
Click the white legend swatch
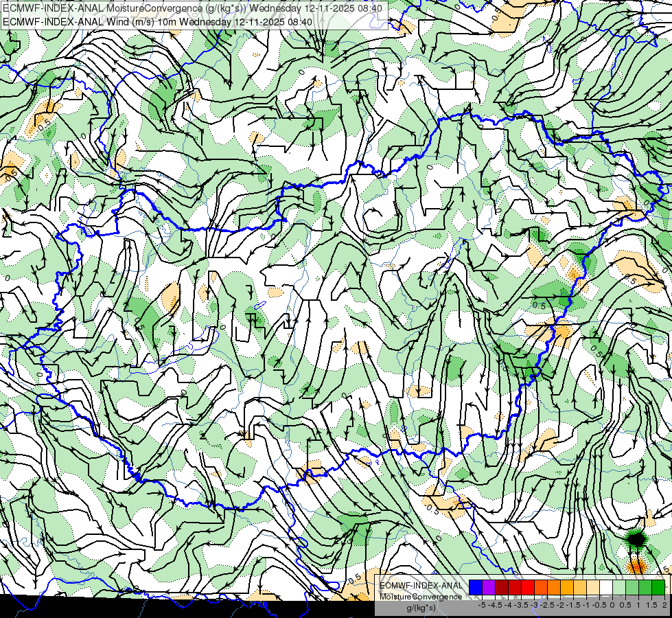[x=606, y=587]
